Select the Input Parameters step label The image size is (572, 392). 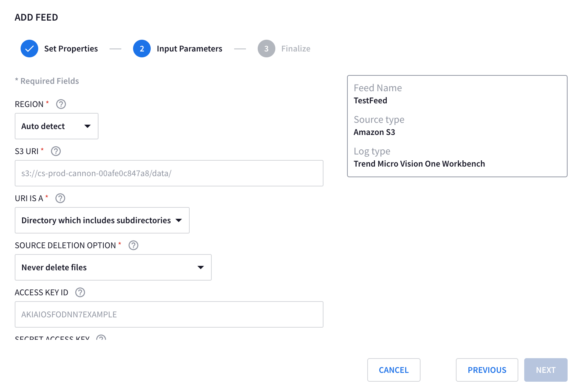pyautogui.click(x=189, y=49)
